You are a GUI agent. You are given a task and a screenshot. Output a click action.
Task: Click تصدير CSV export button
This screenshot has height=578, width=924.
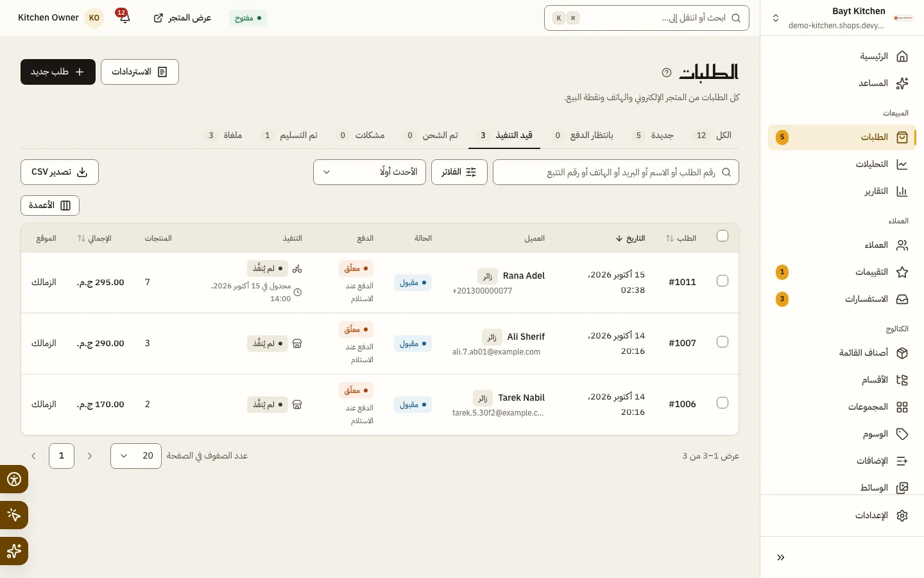click(60, 172)
